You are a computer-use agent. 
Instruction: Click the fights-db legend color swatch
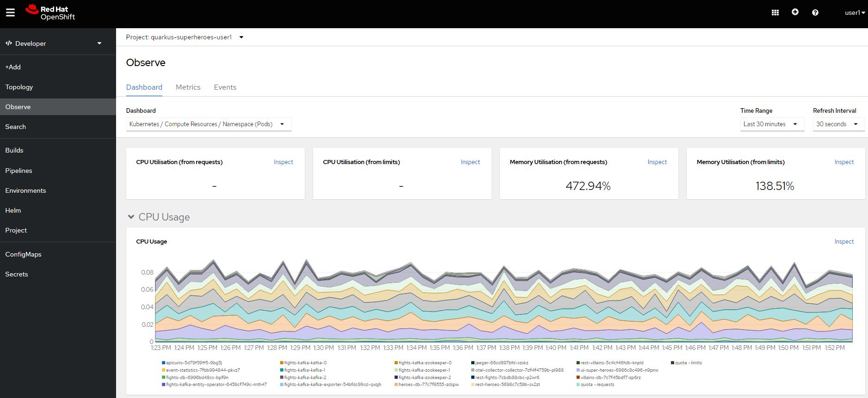point(163,378)
